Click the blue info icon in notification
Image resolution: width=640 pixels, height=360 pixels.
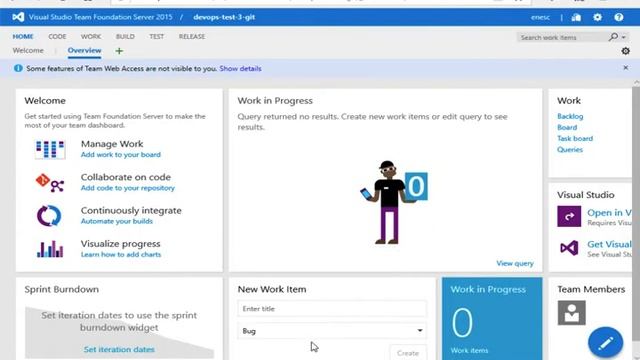(18, 68)
